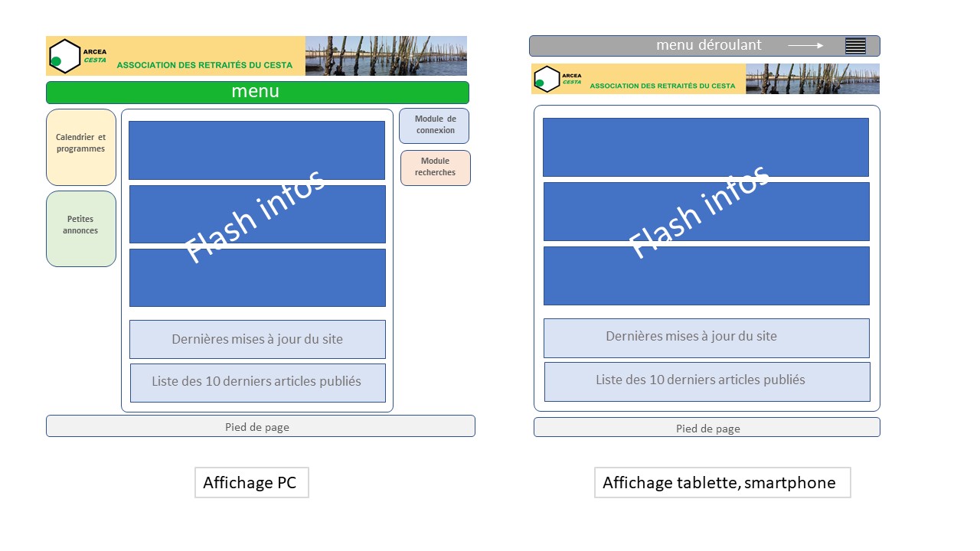This screenshot has height=551, width=980.
Task: Click Dernières mises à jour du site in tablet layout
Action: coord(707,337)
